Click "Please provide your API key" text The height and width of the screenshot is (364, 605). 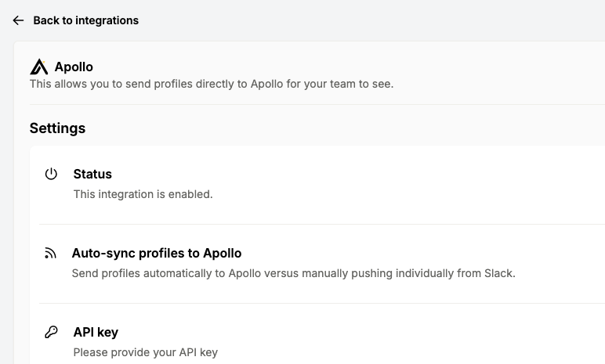pos(145,352)
